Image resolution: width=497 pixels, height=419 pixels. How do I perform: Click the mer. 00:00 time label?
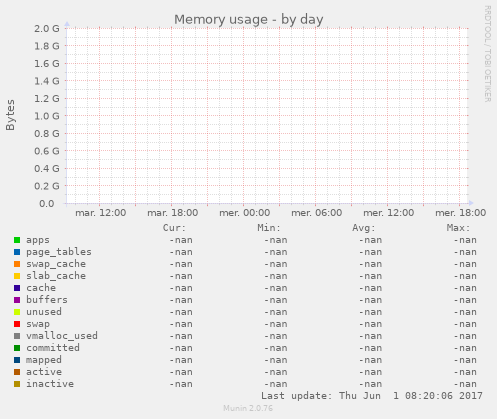(245, 213)
